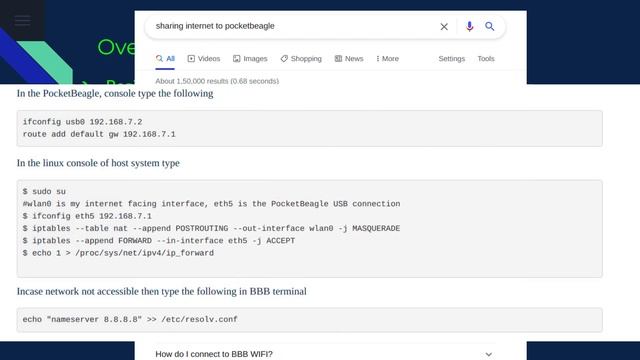Viewport: 640px width, 360px height.
Task: Click the '$ ifconfig eth5 192.168.7.1' line
Action: (87, 216)
